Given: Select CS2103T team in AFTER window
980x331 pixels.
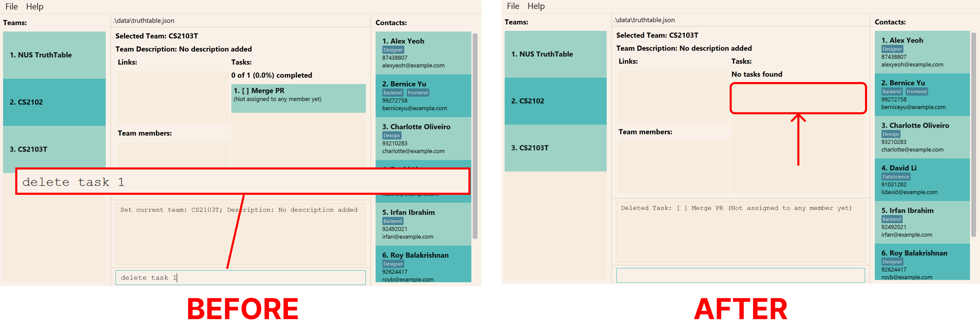Looking at the screenshot, I should pyautogui.click(x=555, y=148).
